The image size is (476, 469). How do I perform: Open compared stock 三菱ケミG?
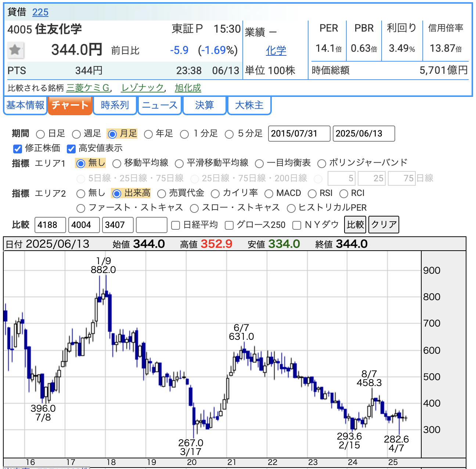[88, 88]
